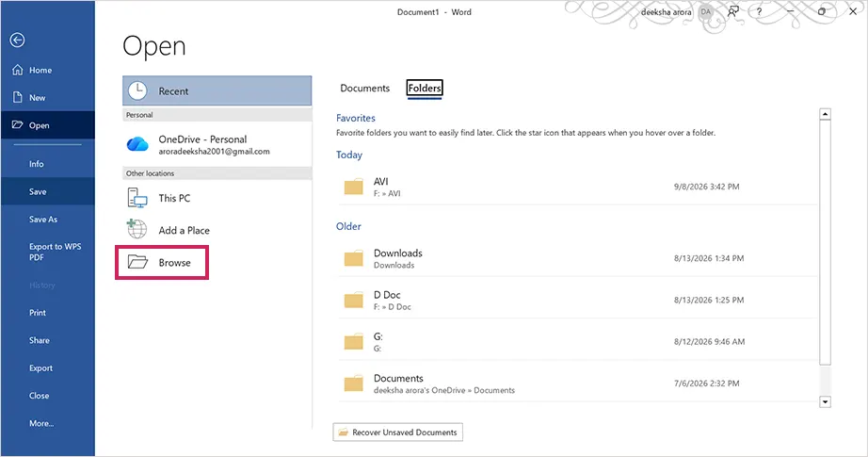Choose Add a Place
The image size is (868, 457).
(217, 231)
